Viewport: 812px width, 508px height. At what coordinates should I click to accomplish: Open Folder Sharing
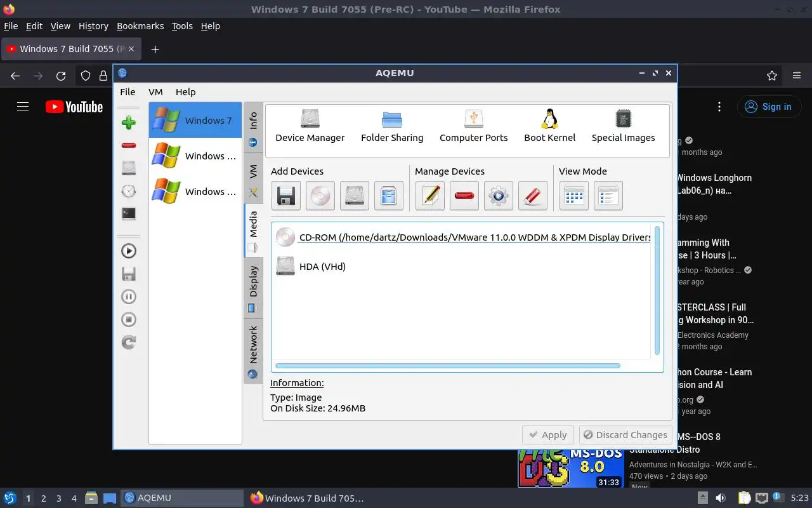(392, 126)
